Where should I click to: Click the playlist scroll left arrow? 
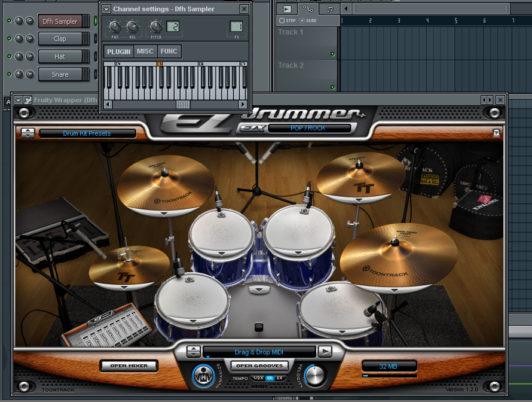346,9
